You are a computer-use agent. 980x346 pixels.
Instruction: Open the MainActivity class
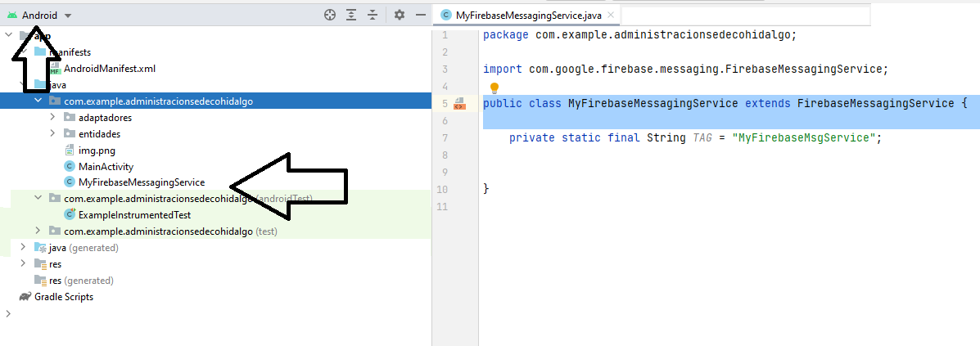point(106,167)
